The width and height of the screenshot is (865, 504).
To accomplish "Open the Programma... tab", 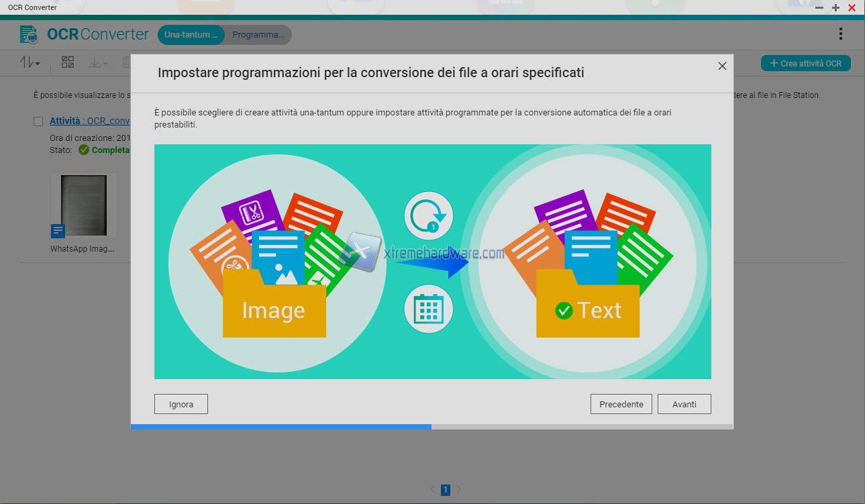I will [x=258, y=35].
